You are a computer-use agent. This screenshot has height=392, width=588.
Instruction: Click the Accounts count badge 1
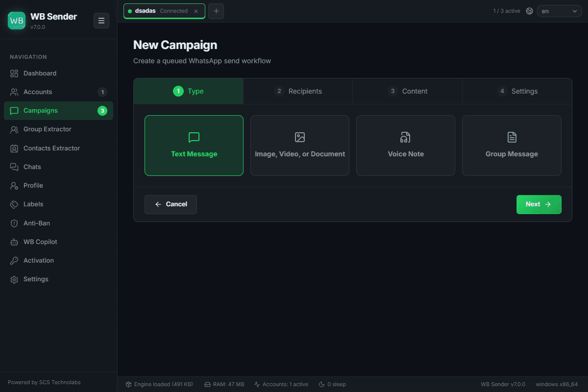coord(102,92)
